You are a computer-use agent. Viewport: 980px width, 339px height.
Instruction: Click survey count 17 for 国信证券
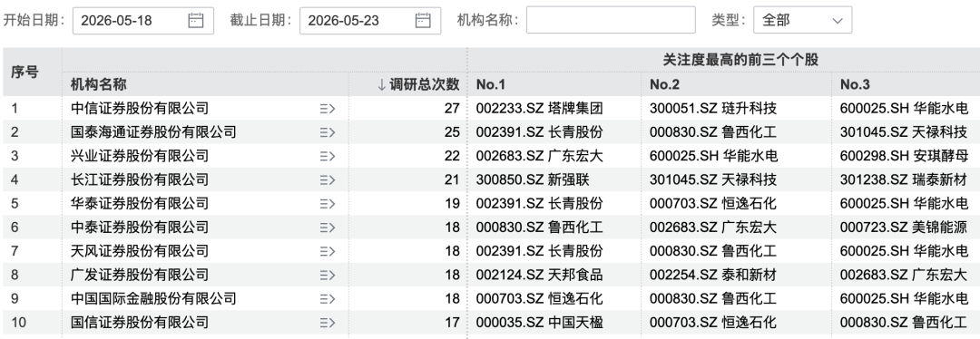[x=452, y=323]
